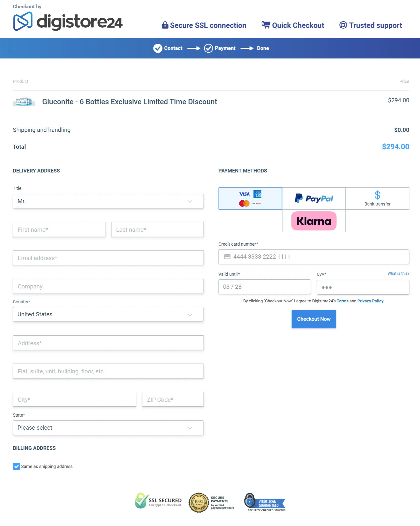Click the 100% Safe Secure Payments badge

tap(211, 503)
